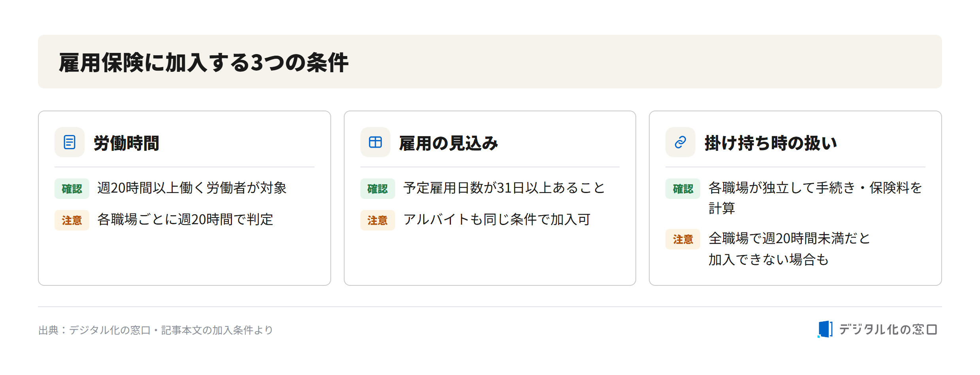Click the green 確認 badge in 雇用の見込み card
980x375 pixels.
378,189
